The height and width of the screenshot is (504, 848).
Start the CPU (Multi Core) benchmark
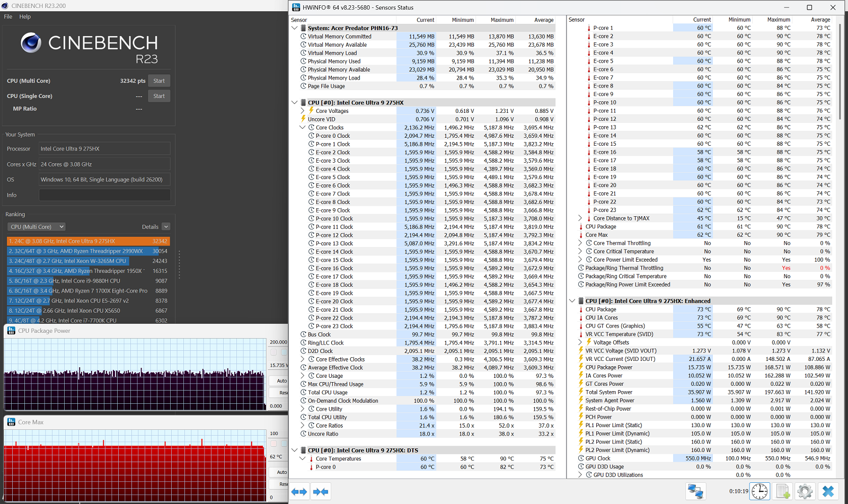[159, 81]
